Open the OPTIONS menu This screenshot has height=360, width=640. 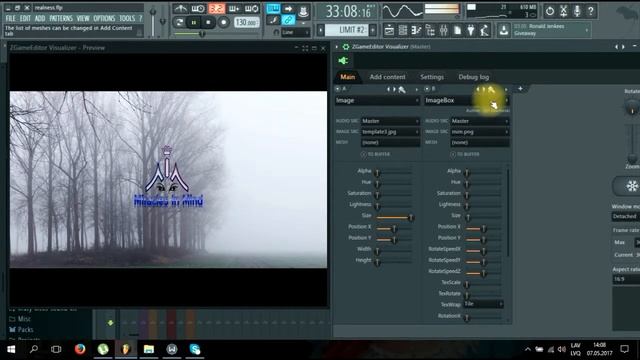[x=104, y=18]
